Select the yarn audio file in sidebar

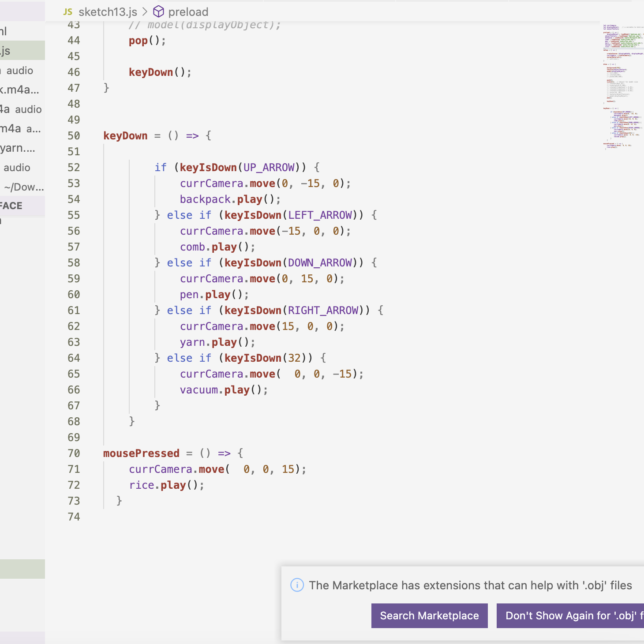pyautogui.click(x=18, y=148)
